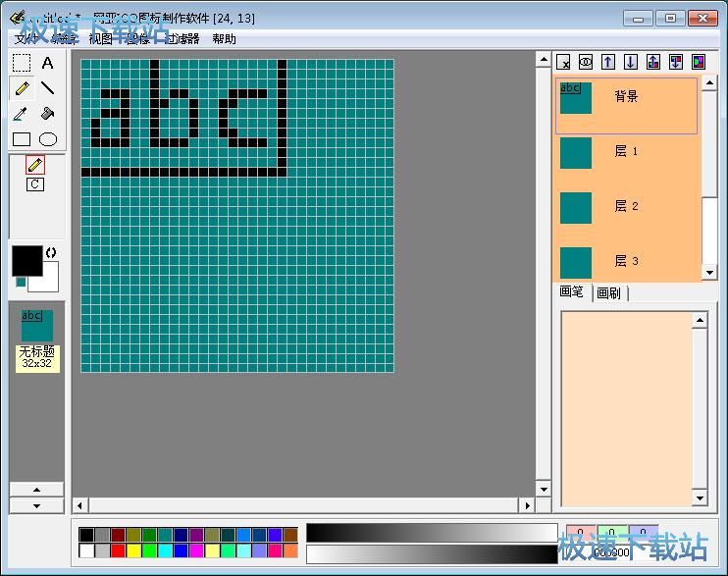The image size is (728, 576).
Task: Open the 帮助 menu
Action: point(225,39)
